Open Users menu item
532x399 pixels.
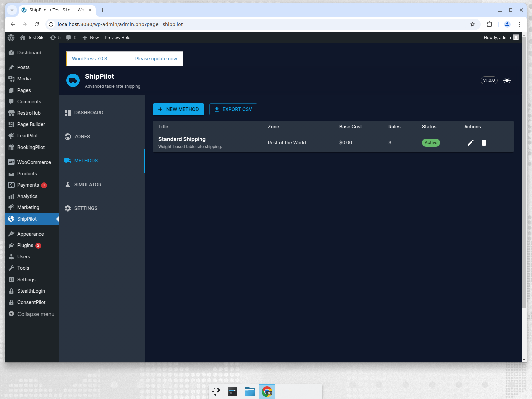[32, 257]
